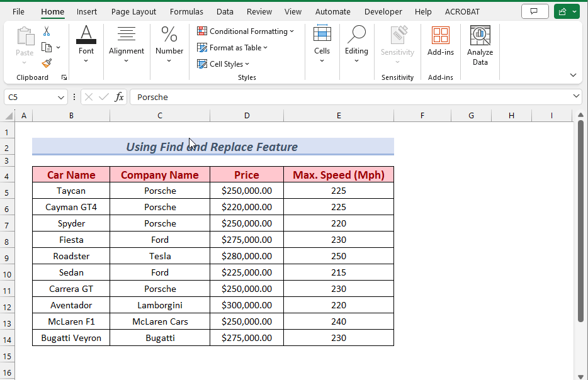This screenshot has width=588, height=380.
Task: Switch to the Formulas tab
Action: (186, 11)
